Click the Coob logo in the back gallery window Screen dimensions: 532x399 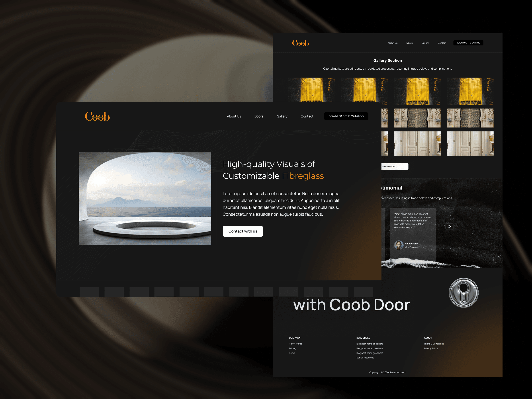point(300,43)
